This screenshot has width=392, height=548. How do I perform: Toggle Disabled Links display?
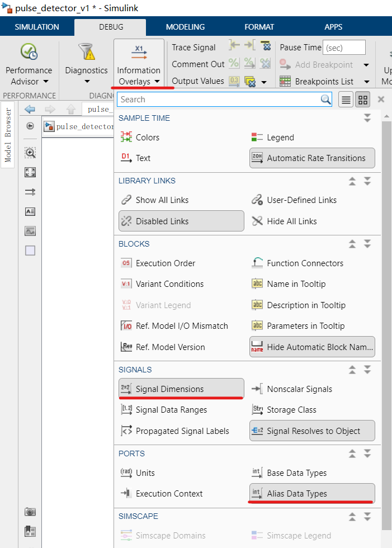click(181, 221)
